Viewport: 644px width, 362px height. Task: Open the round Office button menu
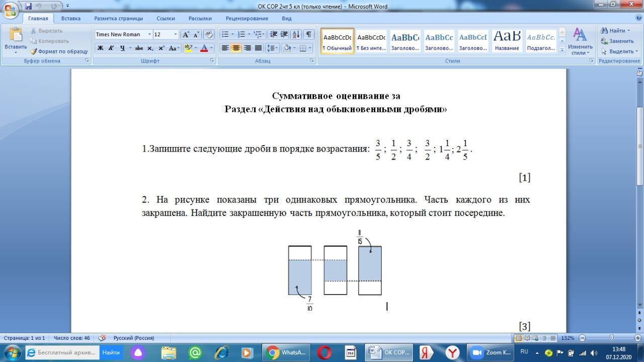pos(11,10)
